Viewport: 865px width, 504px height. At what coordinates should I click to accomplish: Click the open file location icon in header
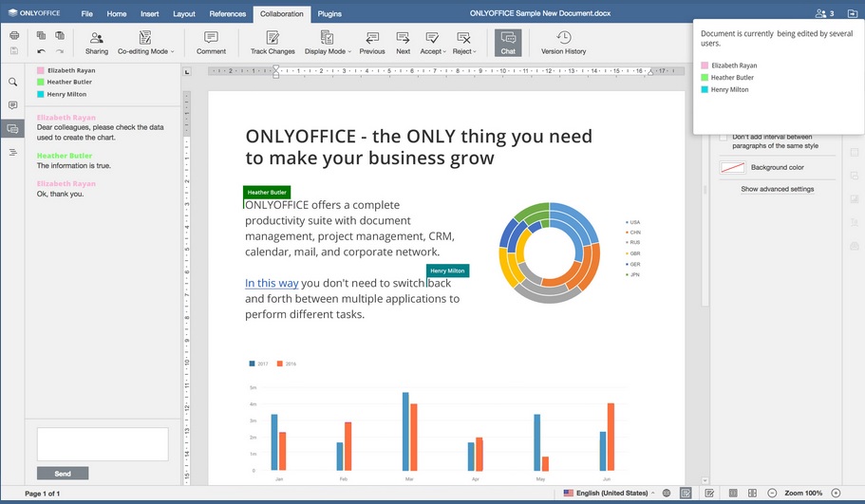[853, 13]
